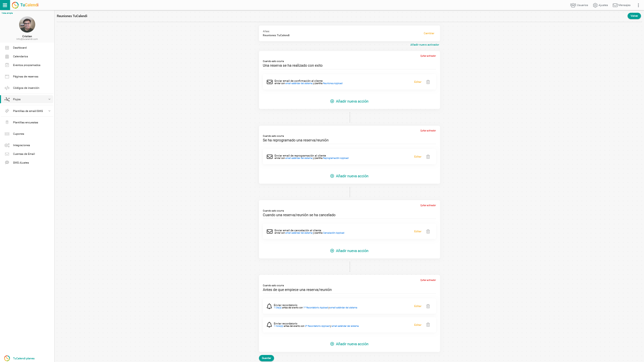Delete the 1 Día(s) reminder trash icon
644x362 pixels.
[428, 306]
